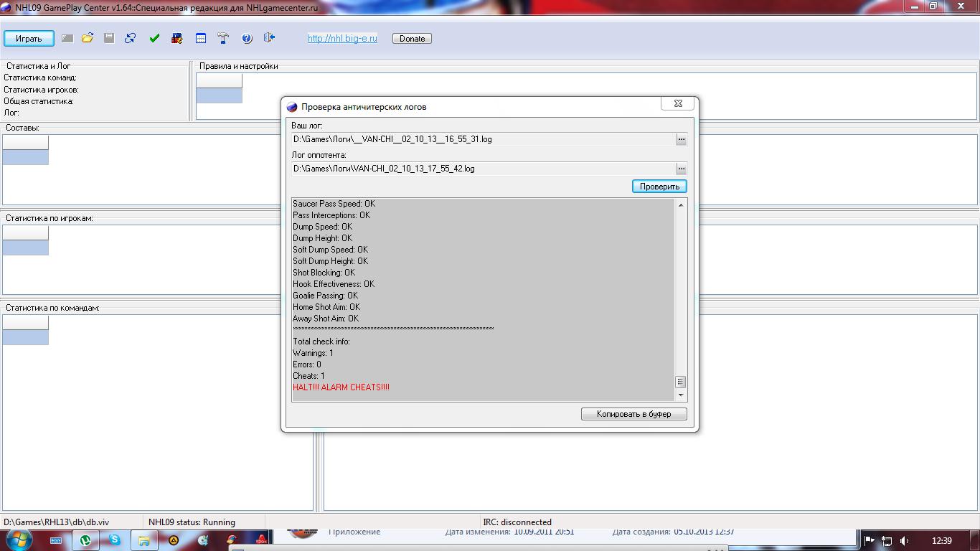Image resolution: width=980 pixels, height=551 pixels.
Task: Open settings with the hammer icon
Action: pos(223,38)
